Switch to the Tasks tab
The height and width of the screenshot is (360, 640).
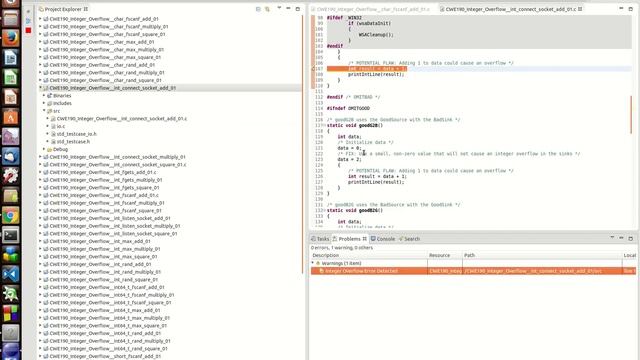pyautogui.click(x=320, y=239)
